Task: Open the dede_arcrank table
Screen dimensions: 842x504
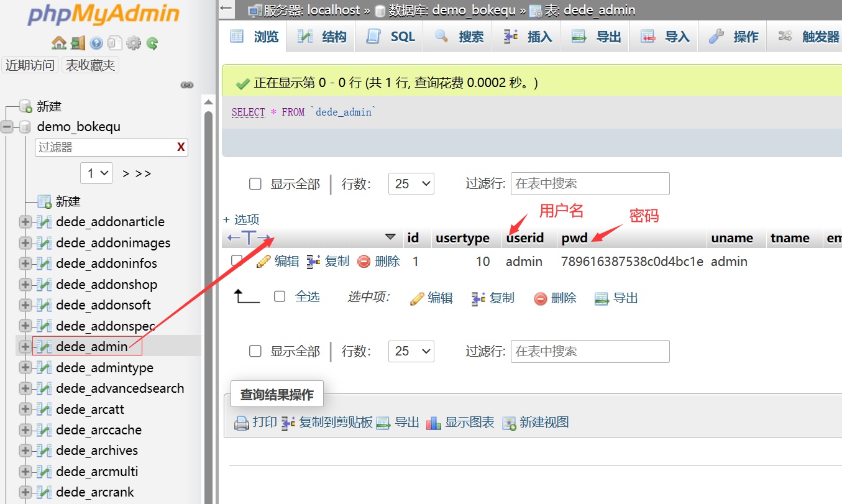Action: click(x=95, y=492)
